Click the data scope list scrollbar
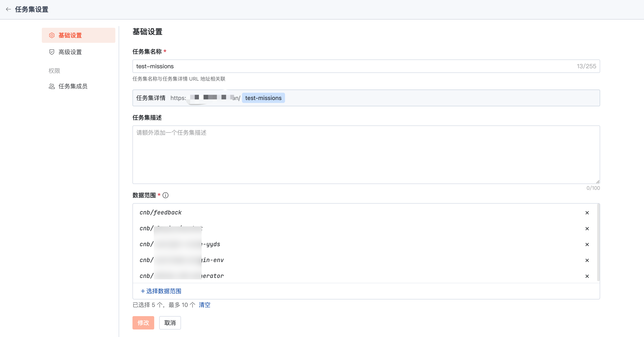644x337 pixels. coord(598,242)
